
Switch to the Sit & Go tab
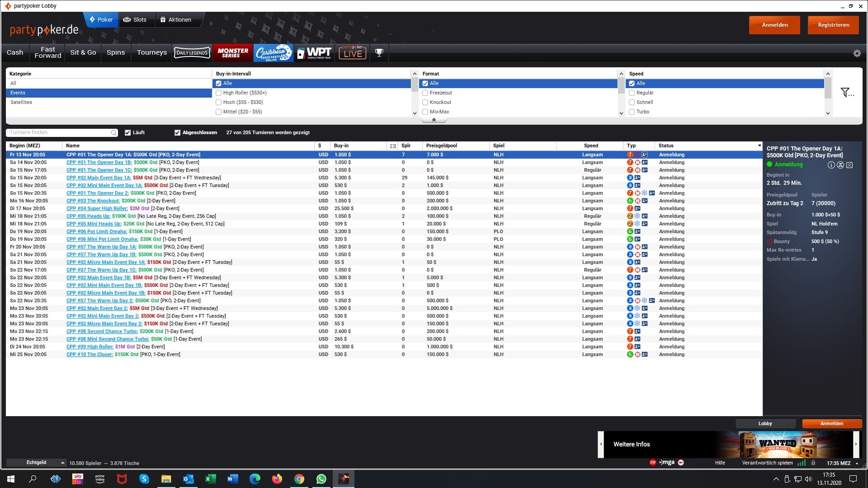click(x=83, y=53)
